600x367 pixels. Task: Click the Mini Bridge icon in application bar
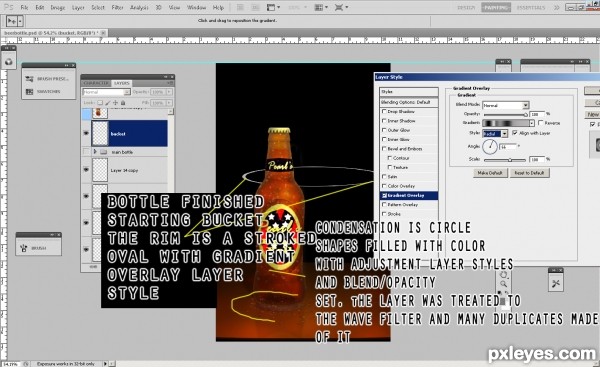[x=255, y=7]
